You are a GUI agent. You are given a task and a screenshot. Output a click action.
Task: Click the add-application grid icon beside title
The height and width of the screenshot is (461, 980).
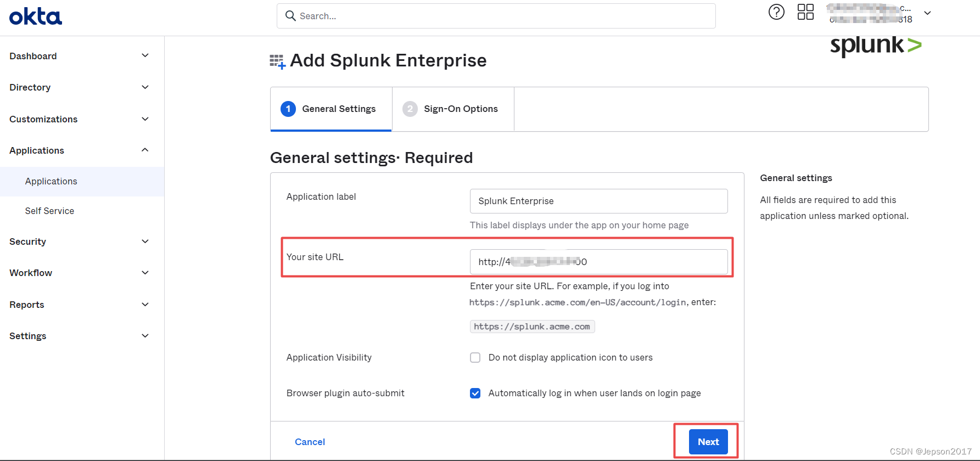tap(278, 61)
